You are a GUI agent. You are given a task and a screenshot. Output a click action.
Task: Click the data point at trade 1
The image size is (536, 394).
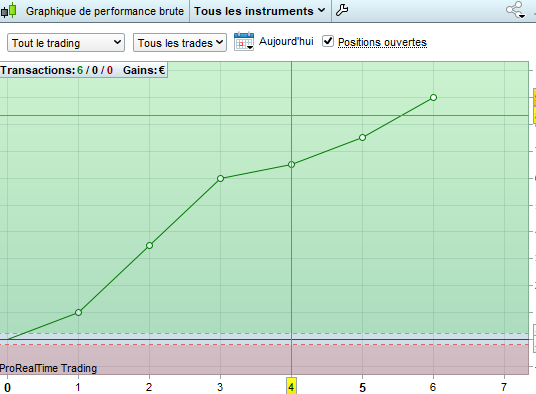(78, 312)
